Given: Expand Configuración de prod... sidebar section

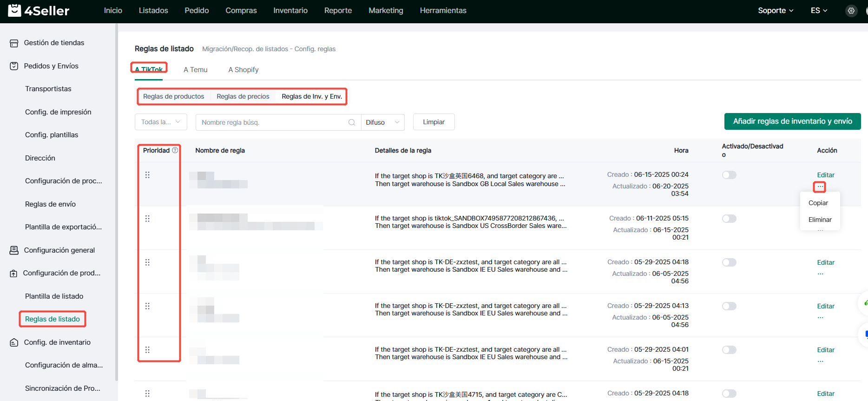Looking at the screenshot, I should point(61,273).
